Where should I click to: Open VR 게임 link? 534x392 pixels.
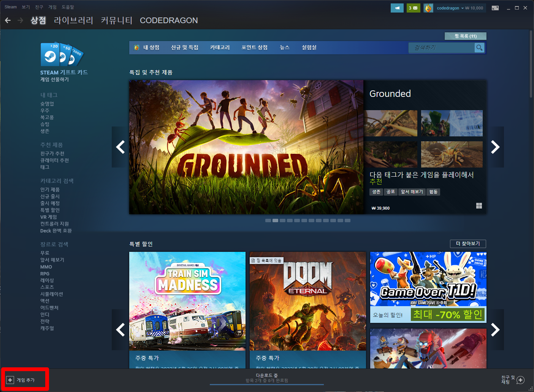coord(49,217)
